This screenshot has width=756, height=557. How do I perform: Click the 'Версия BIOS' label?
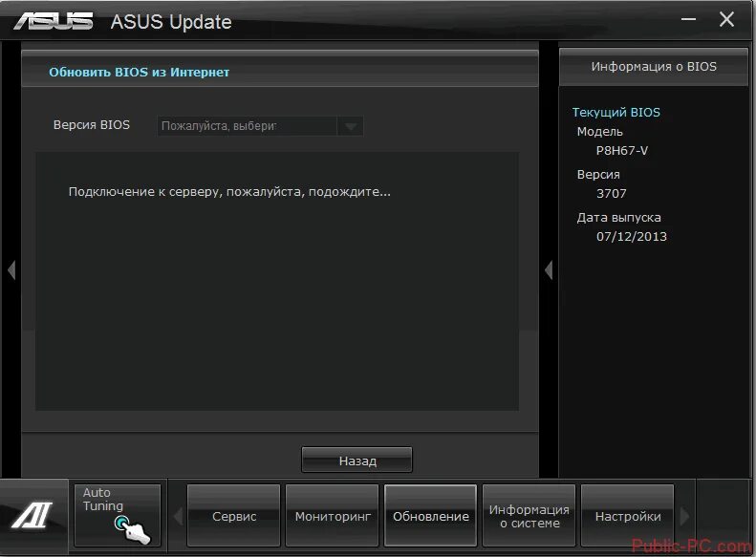[92, 125]
